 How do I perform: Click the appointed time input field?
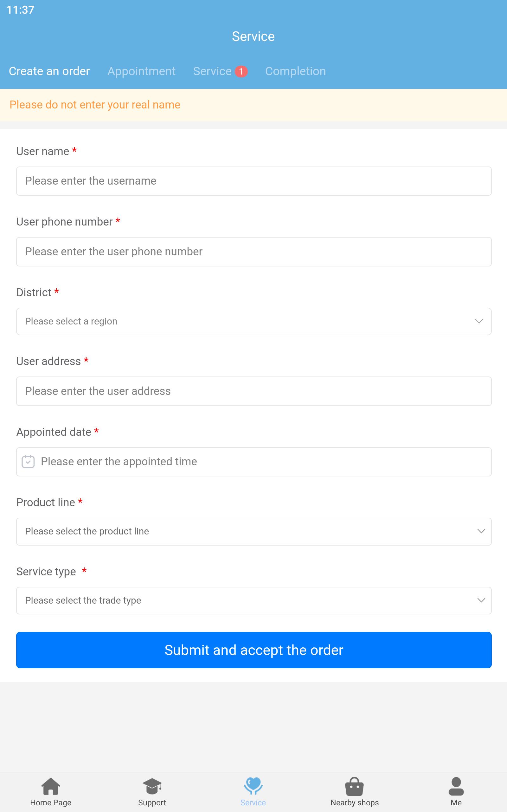(x=254, y=462)
